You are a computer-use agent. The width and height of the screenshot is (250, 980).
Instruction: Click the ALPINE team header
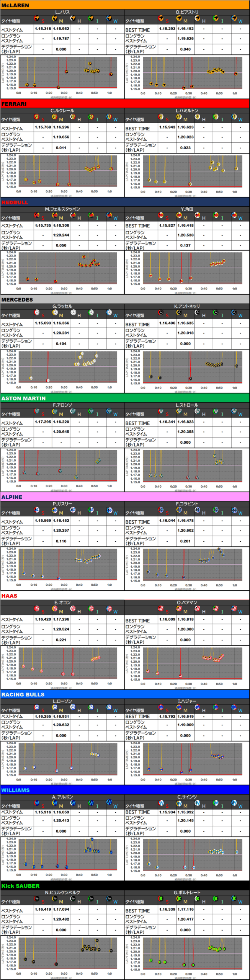pos(125,497)
